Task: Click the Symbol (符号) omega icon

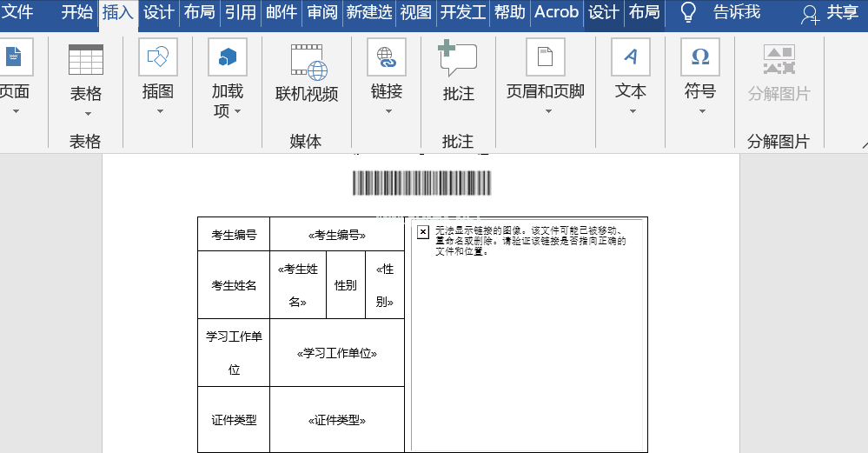Action: pos(699,57)
